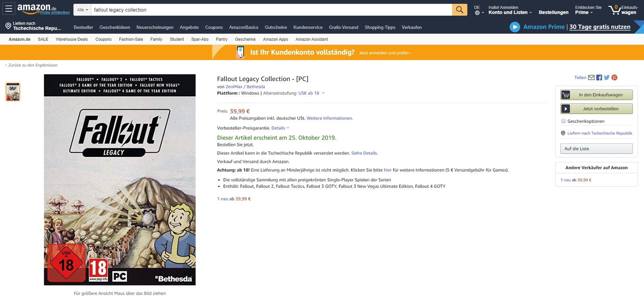Tick the Geschenkoptionen checkbox
The image size is (644, 301).
pos(563,121)
